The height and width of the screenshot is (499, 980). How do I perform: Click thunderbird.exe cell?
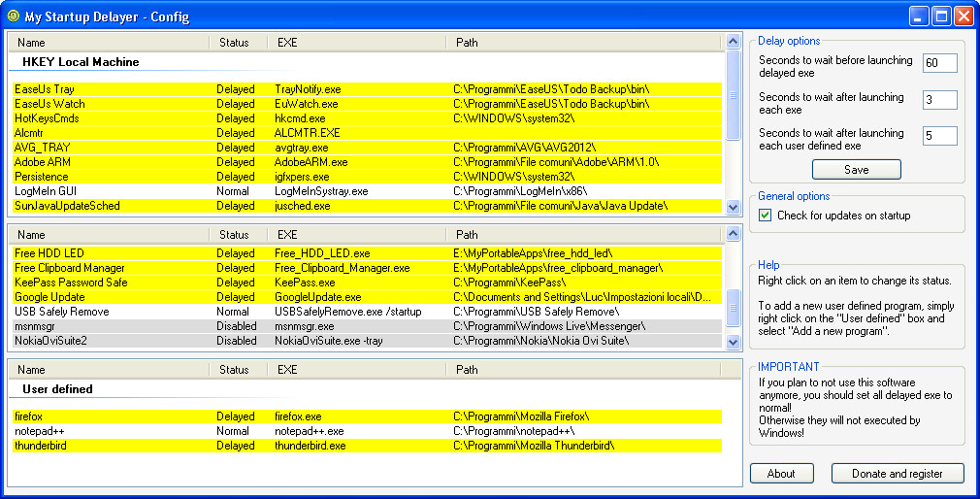pyautogui.click(x=310, y=446)
